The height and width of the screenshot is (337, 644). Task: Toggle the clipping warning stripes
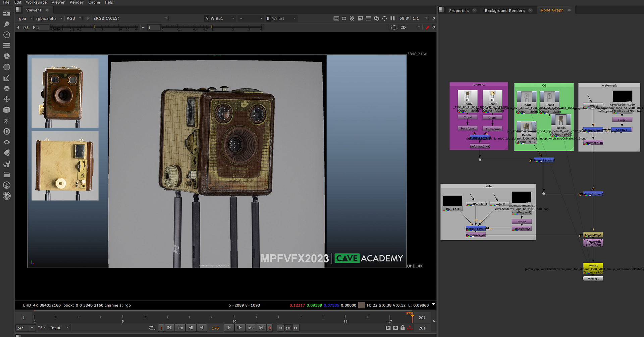tap(352, 18)
